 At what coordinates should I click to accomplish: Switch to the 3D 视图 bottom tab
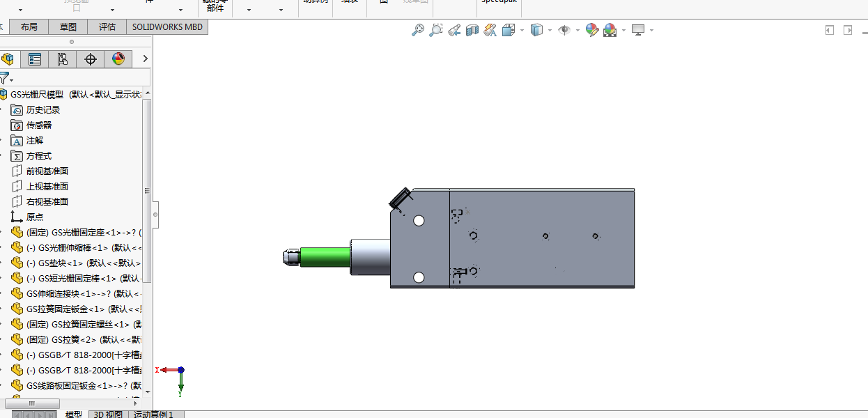108,415
